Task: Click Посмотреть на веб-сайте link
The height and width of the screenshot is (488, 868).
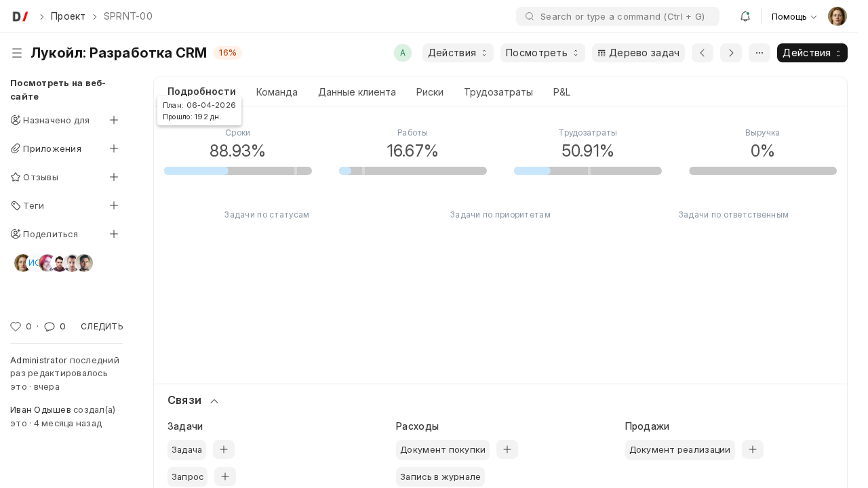Action: click(x=58, y=89)
